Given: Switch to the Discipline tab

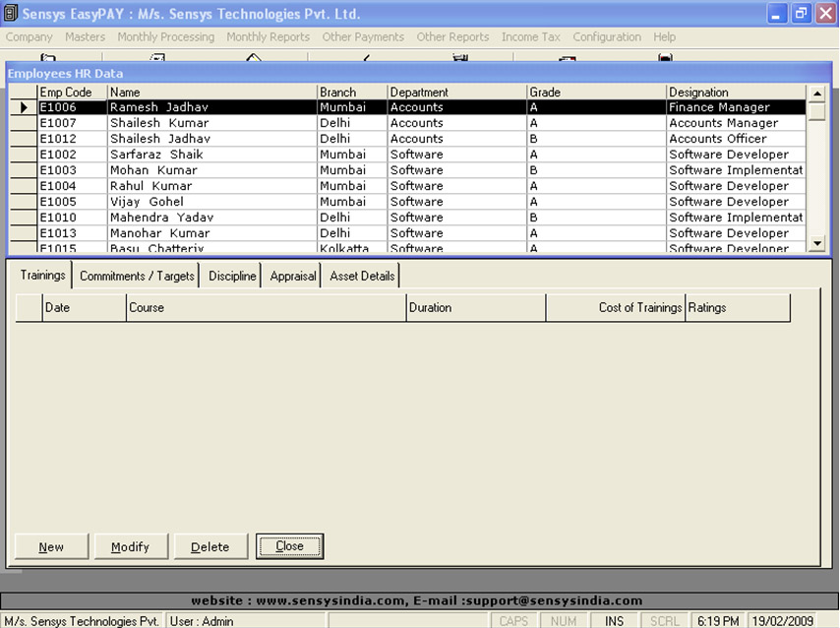Looking at the screenshot, I should (232, 276).
